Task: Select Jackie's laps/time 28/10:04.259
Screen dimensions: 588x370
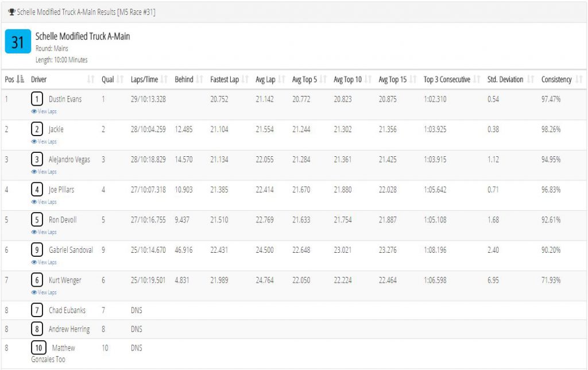Action: coord(148,129)
